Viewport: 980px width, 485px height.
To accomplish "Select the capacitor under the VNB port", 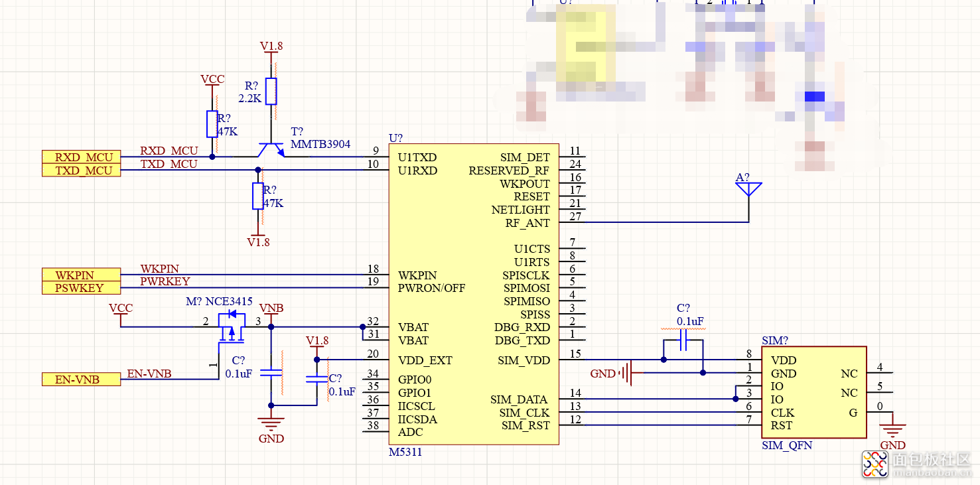I will click(x=271, y=372).
